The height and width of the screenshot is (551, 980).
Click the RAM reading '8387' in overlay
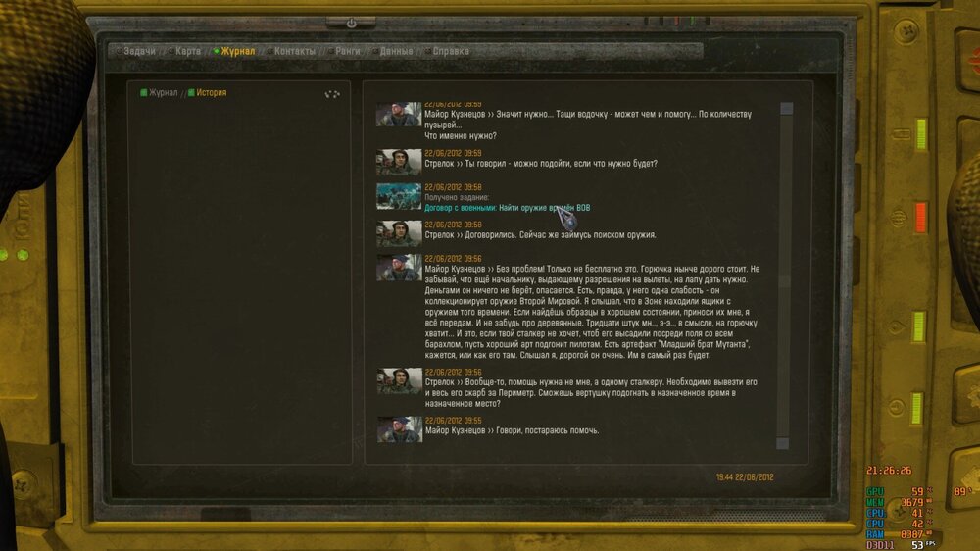pyautogui.click(x=911, y=534)
